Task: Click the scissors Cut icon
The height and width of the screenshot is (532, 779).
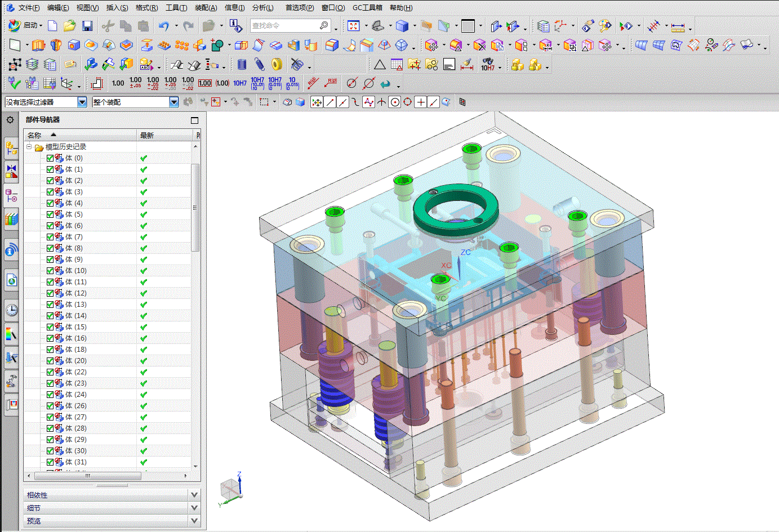Action: point(108,26)
